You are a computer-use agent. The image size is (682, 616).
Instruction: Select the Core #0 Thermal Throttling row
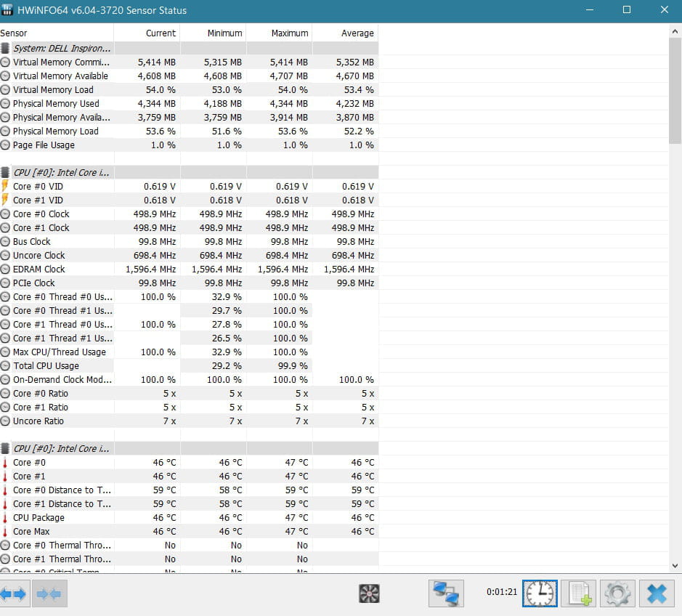(x=190, y=546)
